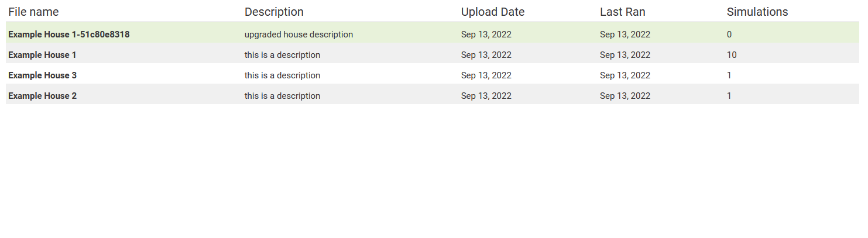Open Example House 3 file
Screen dimensions: 868x238
pyautogui.click(x=42, y=75)
